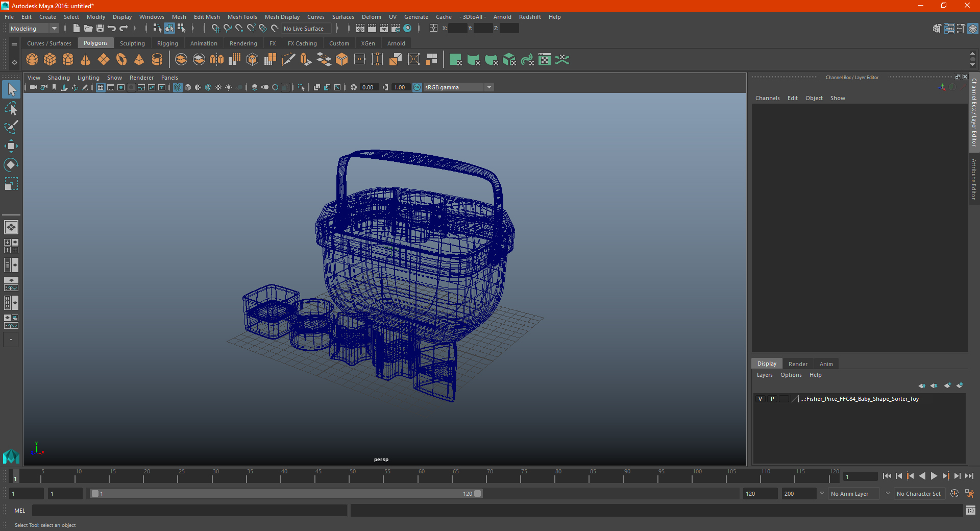Open the No Anim Layer dropdown arrow
The image size is (980, 531).
pyautogui.click(x=822, y=493)
